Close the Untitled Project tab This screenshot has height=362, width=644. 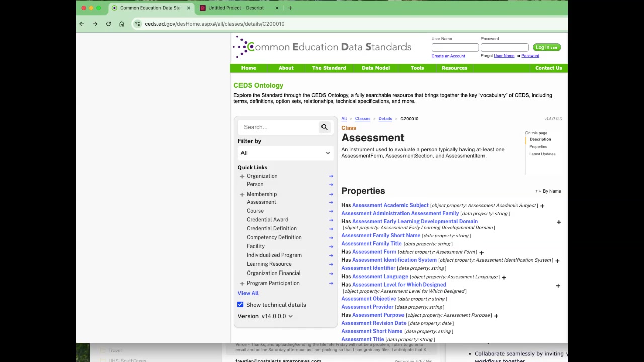coord(277,8)
